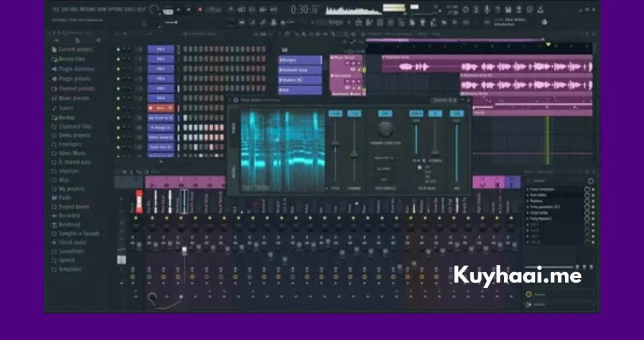Viewport: 644px width, 340px height.
Task: Open the VIEW menu
Action: click(x=101, y=9)
